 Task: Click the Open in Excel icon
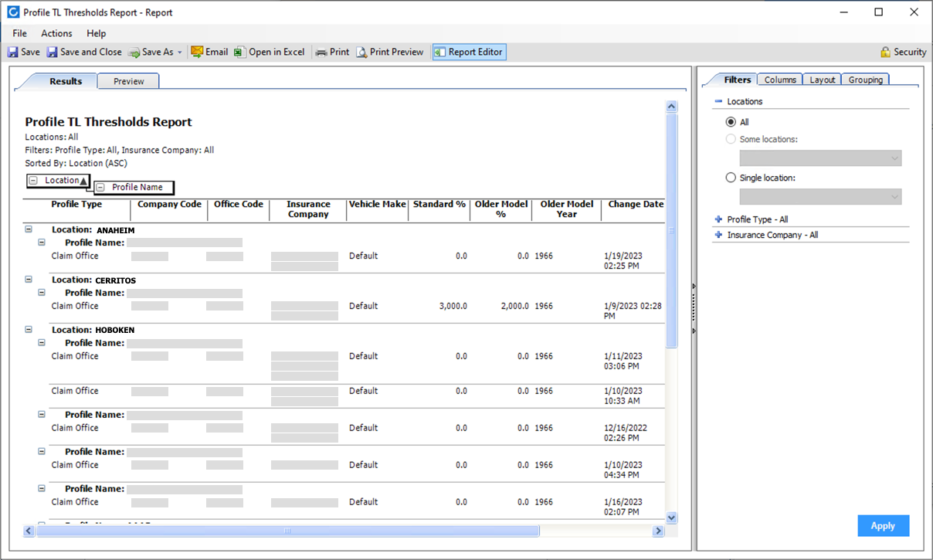pyautogui.click(x=239, y=52)
